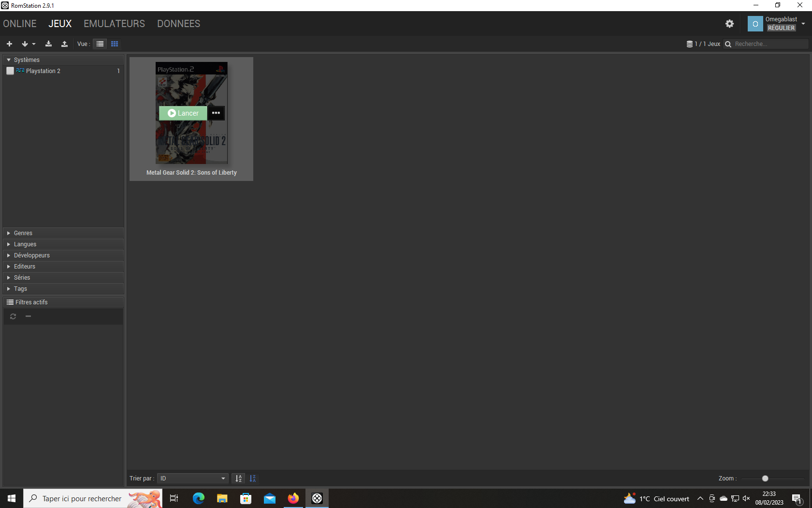The image size is (812, 508).
Task: Click the Metal Gear Solid 2 cover thumbnail
Action: [x=191, y=113]
